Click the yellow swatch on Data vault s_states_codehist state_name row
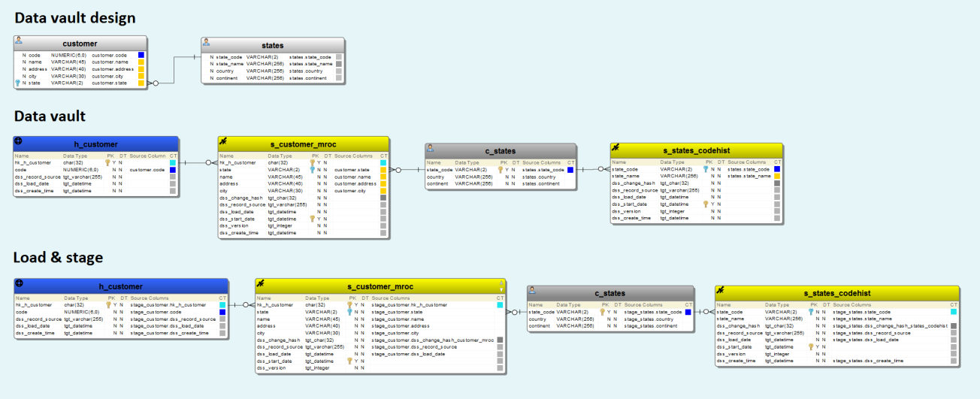980x399 pixels. [777, 177]
